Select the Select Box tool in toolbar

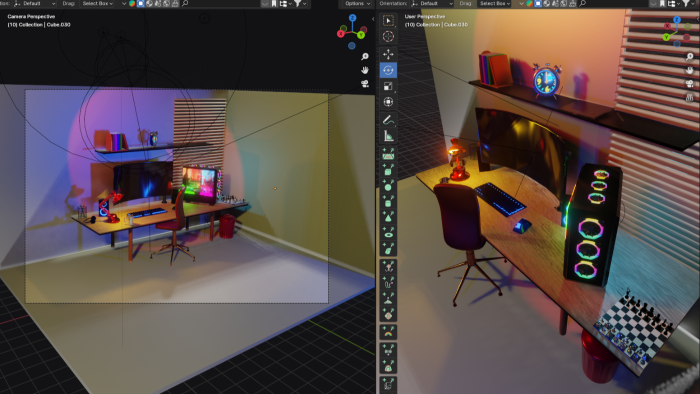tap(388, 21)
